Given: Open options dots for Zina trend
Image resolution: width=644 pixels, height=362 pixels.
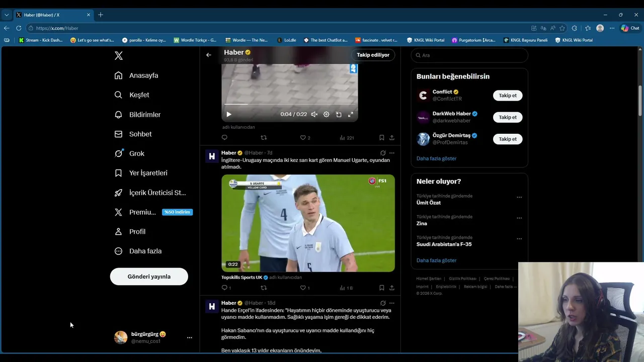Looking at the screenshot, I should pos(519,218).
